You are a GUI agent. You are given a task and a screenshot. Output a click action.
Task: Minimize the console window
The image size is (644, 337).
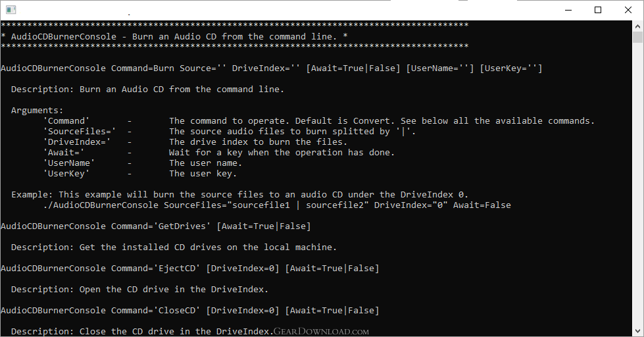(568, 10)
